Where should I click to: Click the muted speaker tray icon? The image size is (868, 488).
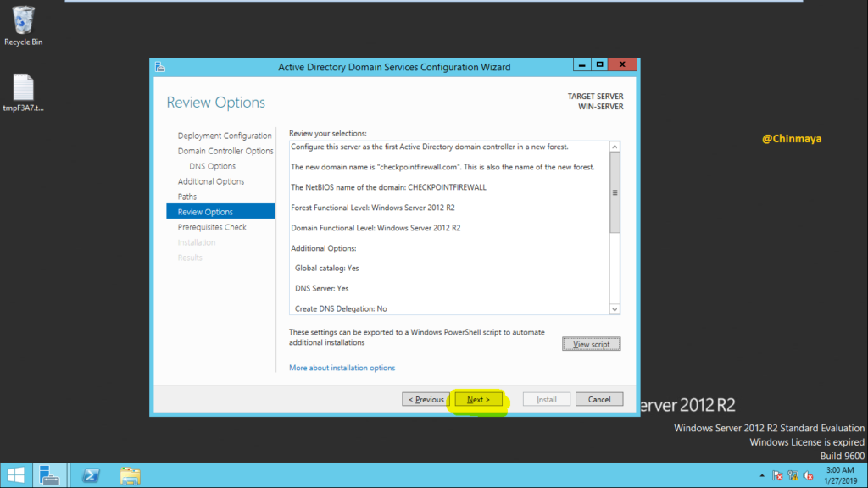point(808,475)
